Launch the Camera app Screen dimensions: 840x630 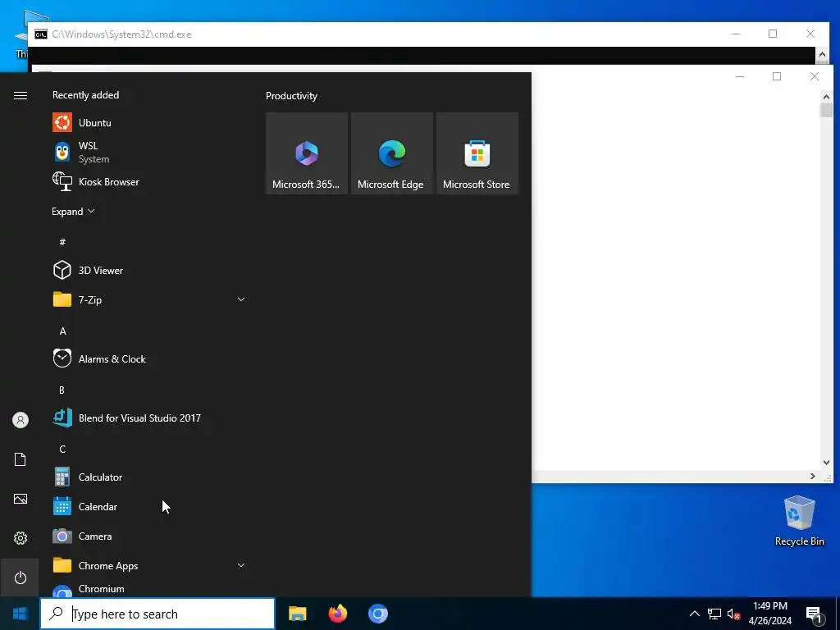click(149, 536)
